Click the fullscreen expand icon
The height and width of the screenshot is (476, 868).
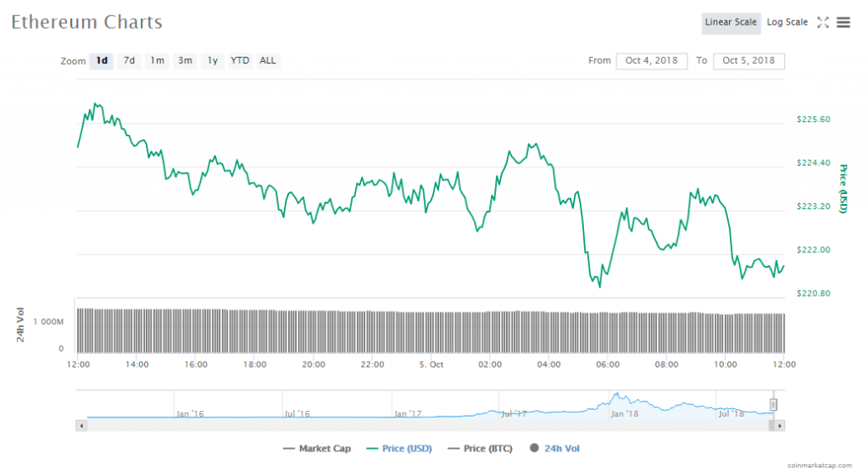click(x=822, y=23)
